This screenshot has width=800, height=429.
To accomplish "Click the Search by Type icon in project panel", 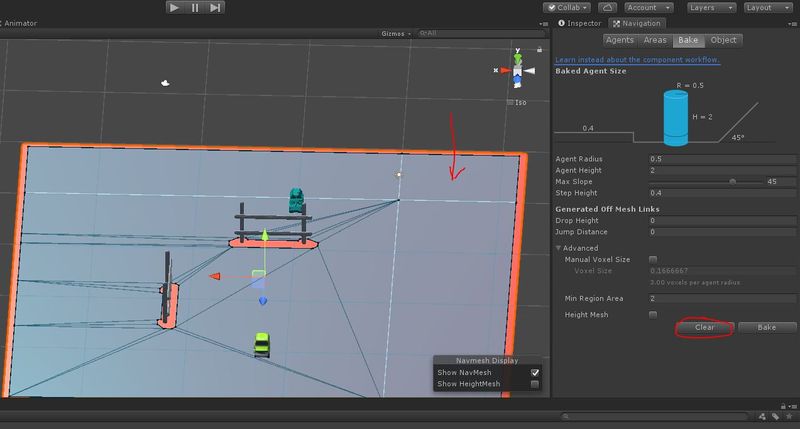I will coord(762,417).
